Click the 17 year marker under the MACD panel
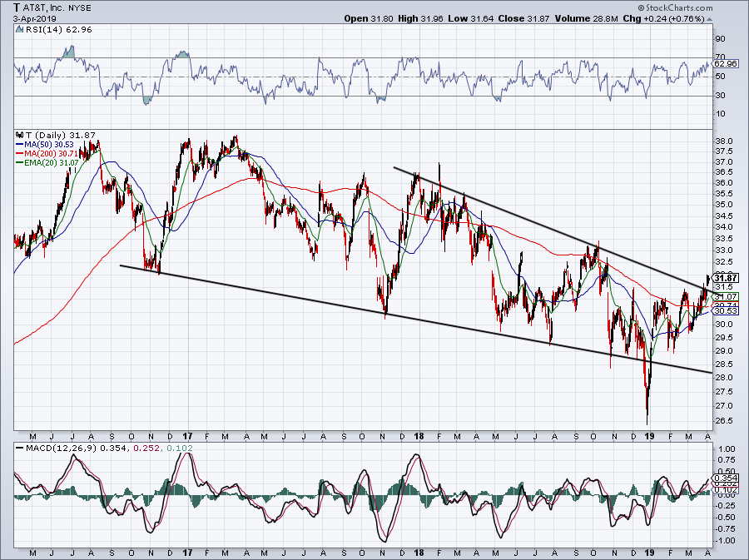Image resolution: width=749 pixels, height=560 pixels. click(188, 553)
